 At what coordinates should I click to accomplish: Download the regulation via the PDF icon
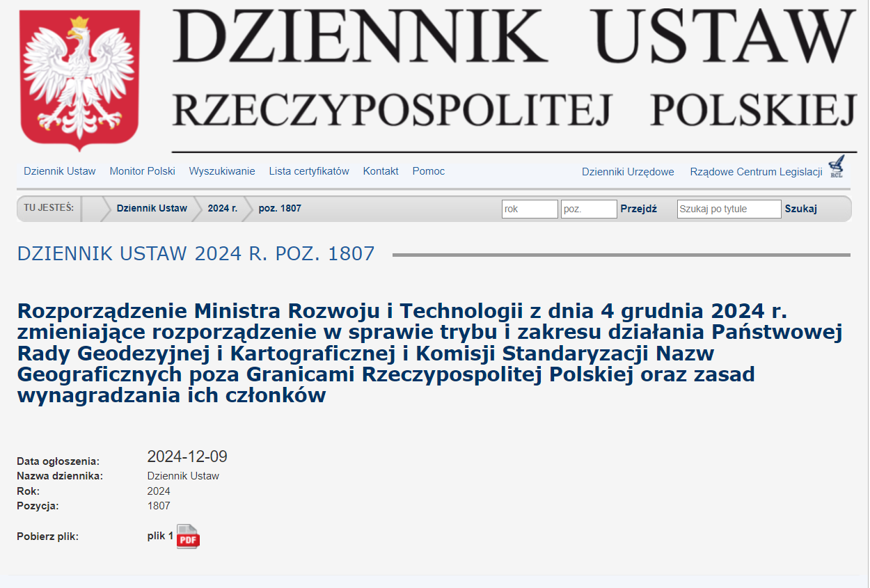[x=189, y=537]
